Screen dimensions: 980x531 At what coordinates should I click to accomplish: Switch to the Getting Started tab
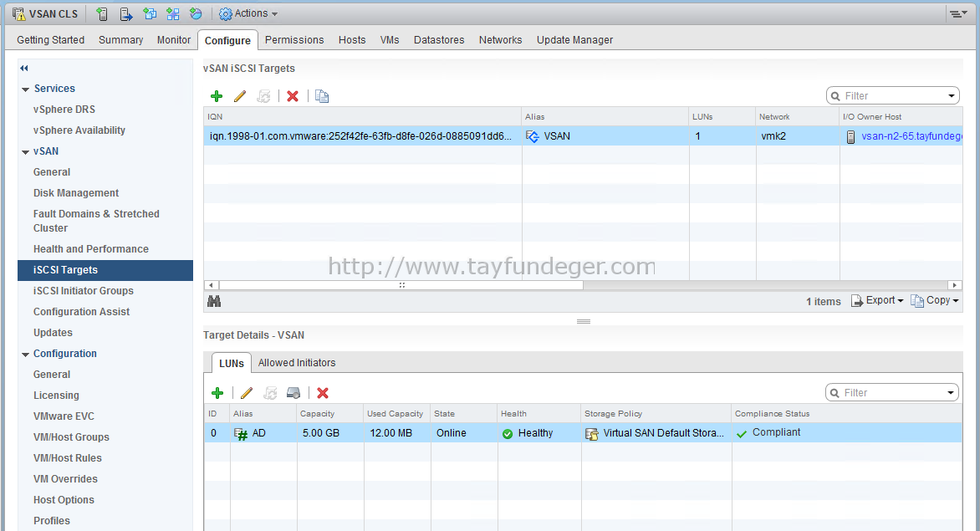(51, 40)
